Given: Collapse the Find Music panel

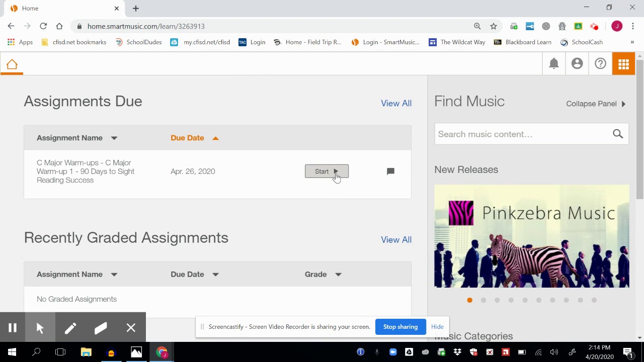Looking at the screenshot, I should [596, 104].
